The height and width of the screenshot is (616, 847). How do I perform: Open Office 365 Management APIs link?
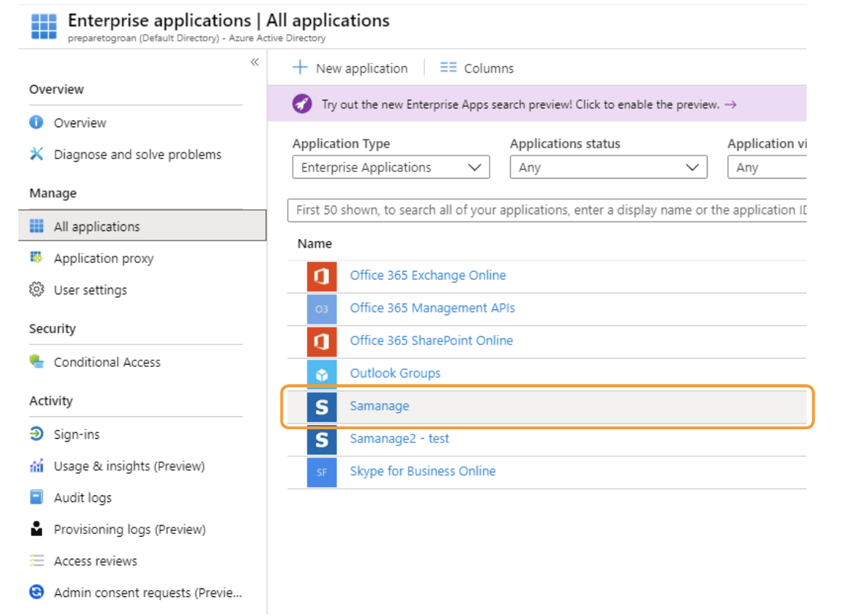pos(432,307)
